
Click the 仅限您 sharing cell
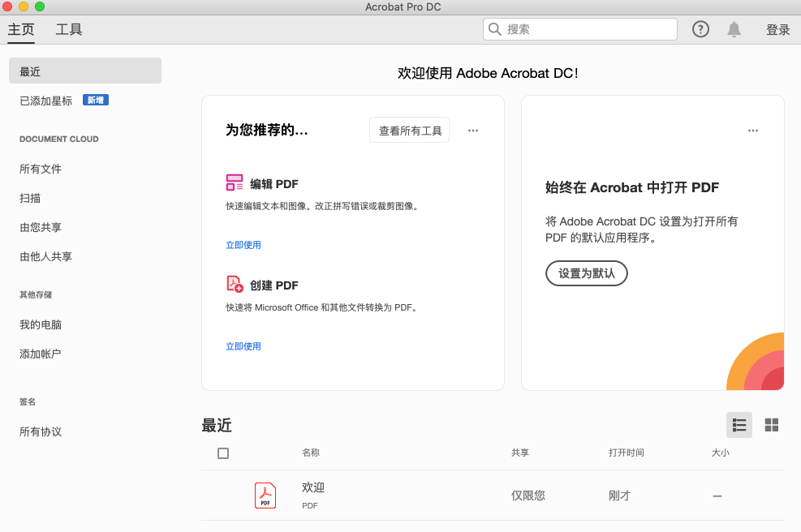pos(528,496)
